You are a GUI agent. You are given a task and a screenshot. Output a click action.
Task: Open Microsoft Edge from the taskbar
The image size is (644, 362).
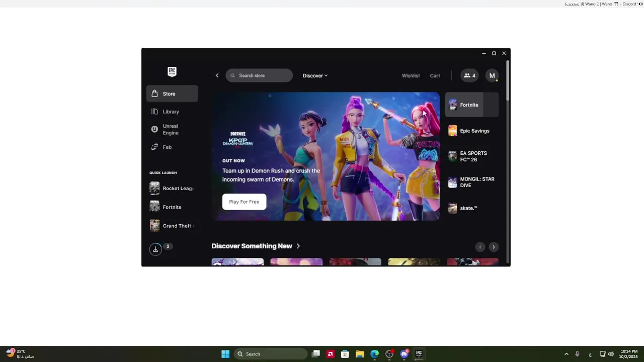pyautogui.click(x=374, y=354)
